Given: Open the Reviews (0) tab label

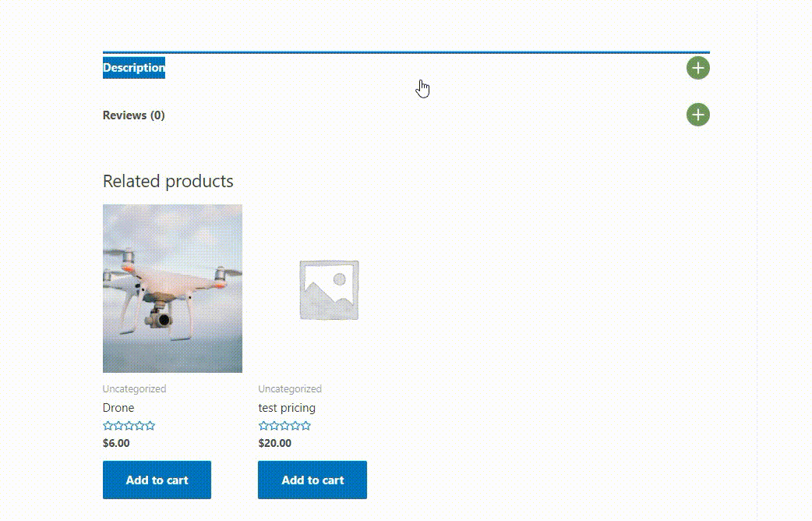Looking at the screenshot, I should [133, 115].
